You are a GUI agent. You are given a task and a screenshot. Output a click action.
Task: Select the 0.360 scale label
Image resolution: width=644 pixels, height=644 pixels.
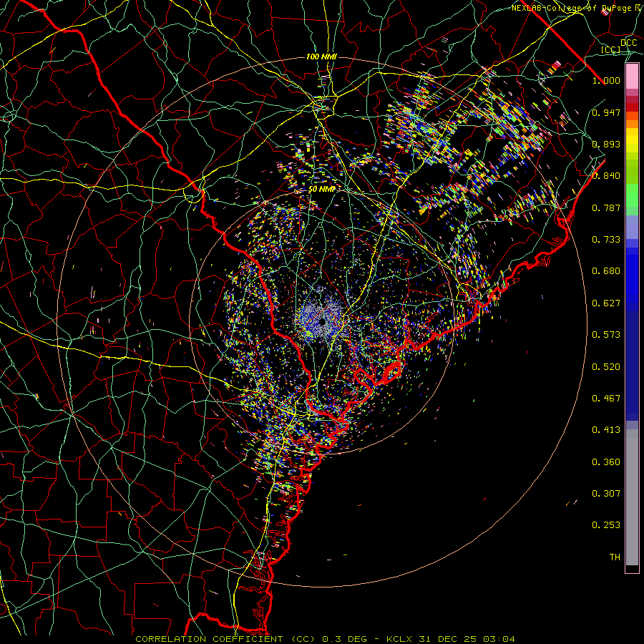click(x=606, y=462)
